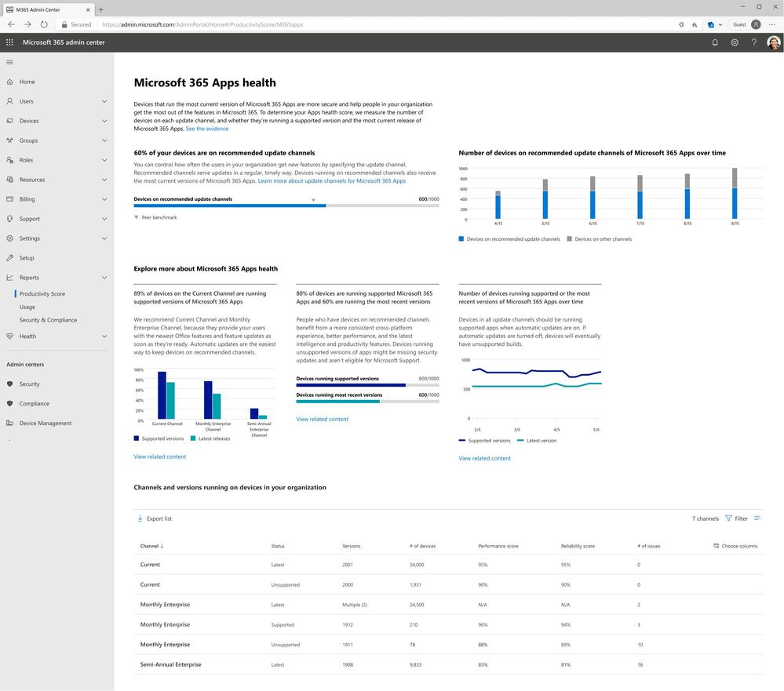Click the Health heart icon
The height and width of the screenshot is (691, 784).
coord(9,336)
